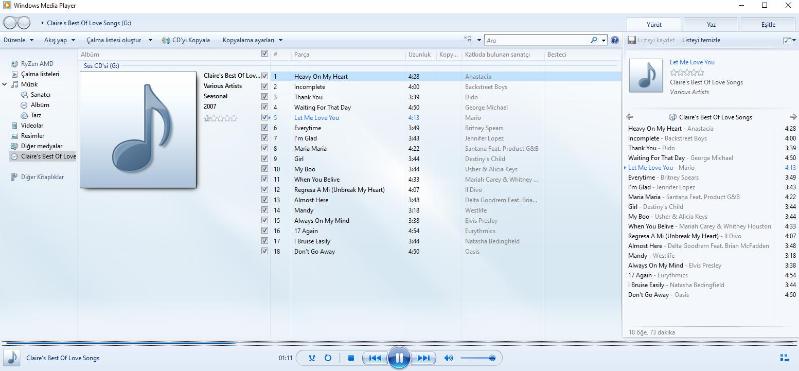Collapse the Müzik tree node
Image resolution: width=799 pixels, height=371 pixels.
coord(5,84)
